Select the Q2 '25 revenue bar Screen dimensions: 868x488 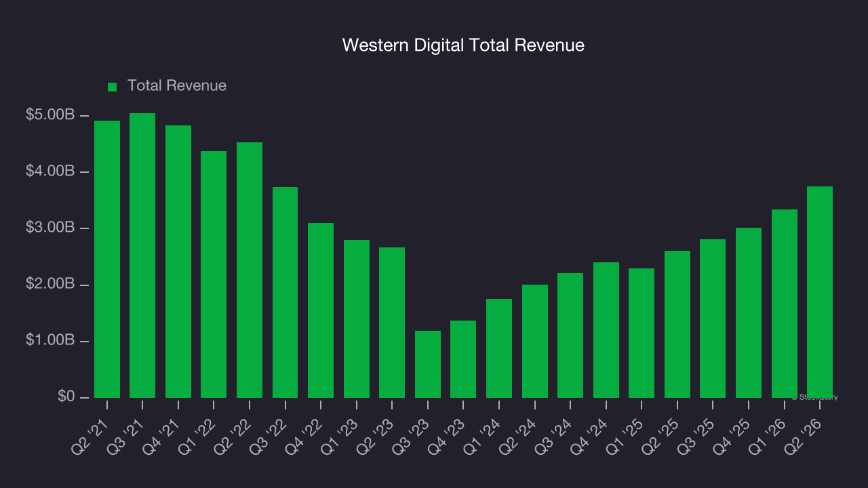click(677, 324)
